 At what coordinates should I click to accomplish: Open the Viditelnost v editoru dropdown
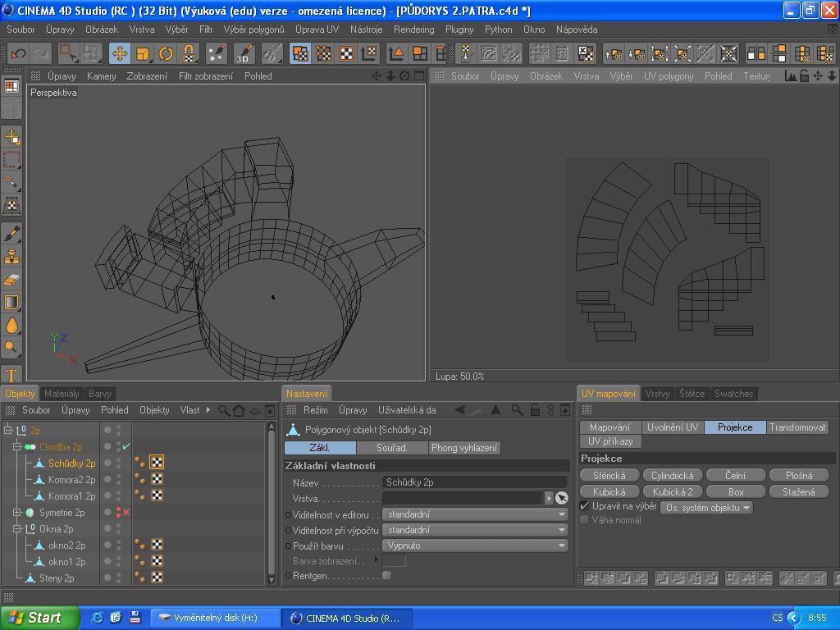coord(475,514)
